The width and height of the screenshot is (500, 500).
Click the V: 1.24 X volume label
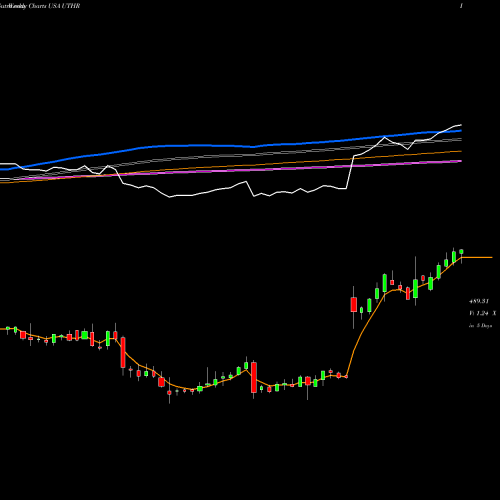(x=482, y=313)
